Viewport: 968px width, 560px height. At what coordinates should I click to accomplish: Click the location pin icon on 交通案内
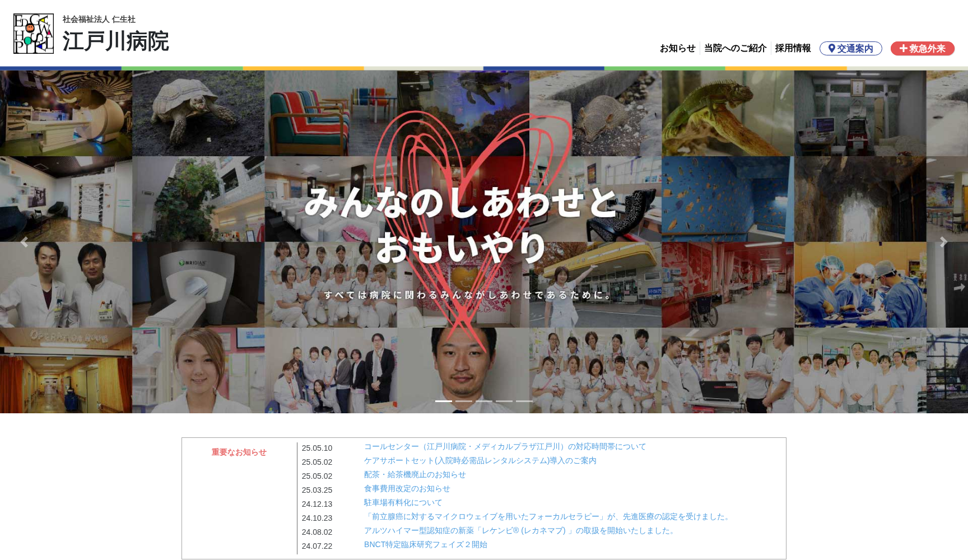[832, 49]
